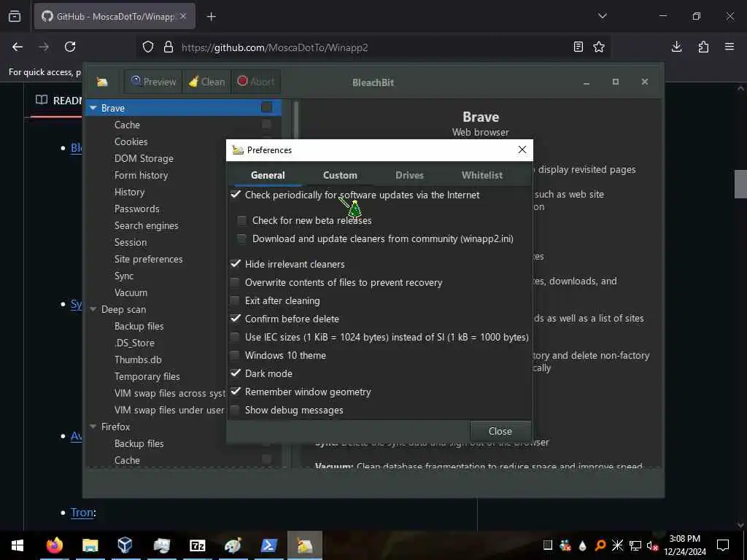The width and height of the screenshot is (747, 560).
Task: Click the padlock site security icon
Action: pyautogui.click(x=169, y=47)
